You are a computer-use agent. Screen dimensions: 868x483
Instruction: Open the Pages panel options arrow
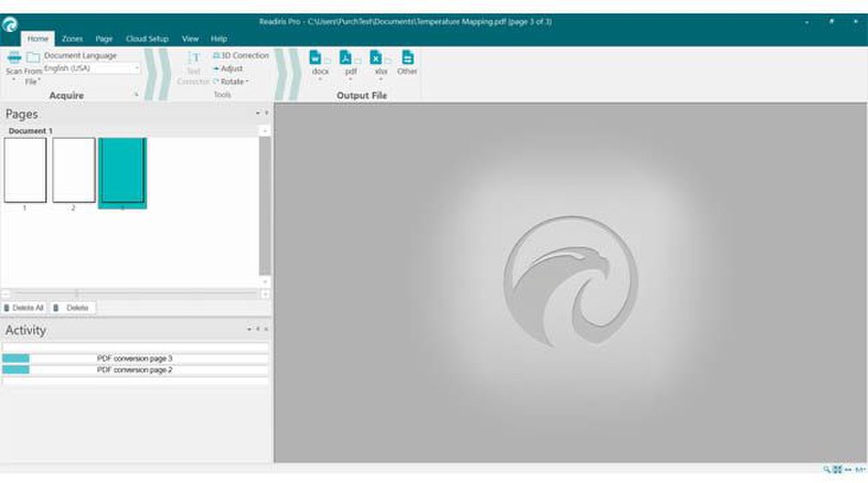tap(257, 114)
